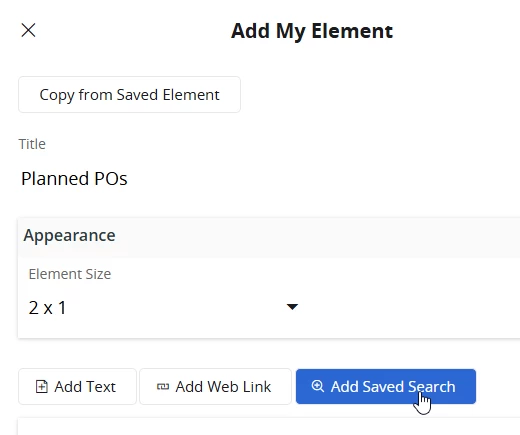Open the Element Size dropdown arrow
This screenshot has height=435, width=520.
pos(292,307)
